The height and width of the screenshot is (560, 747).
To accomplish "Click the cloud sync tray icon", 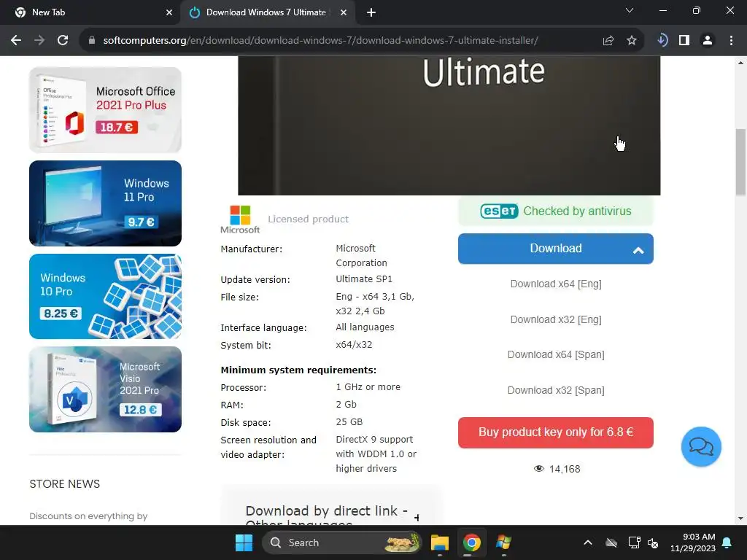I will pyautogui.click(x=611, y=542).
